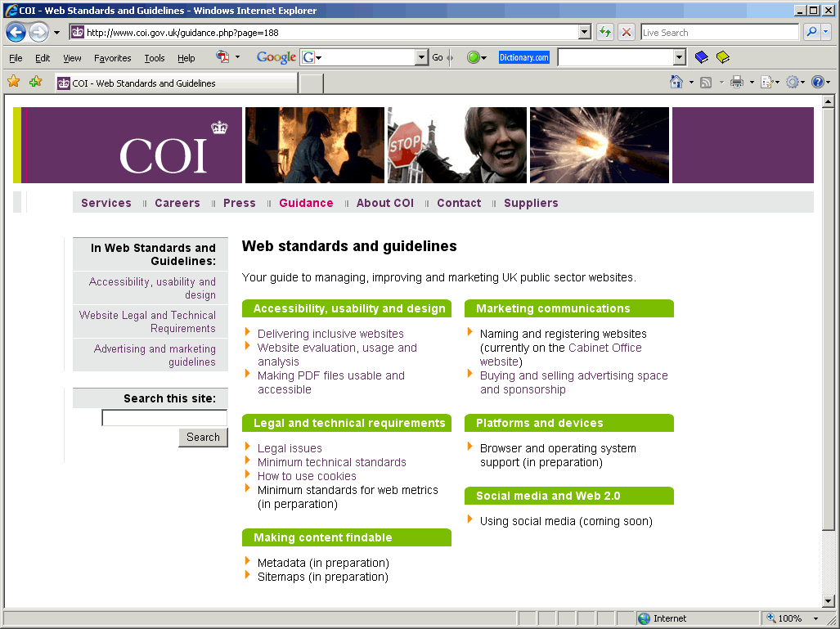Screen dimensions: 840x629
Task: Open the zoom level dropdown arrow
Action: point(816,618)
